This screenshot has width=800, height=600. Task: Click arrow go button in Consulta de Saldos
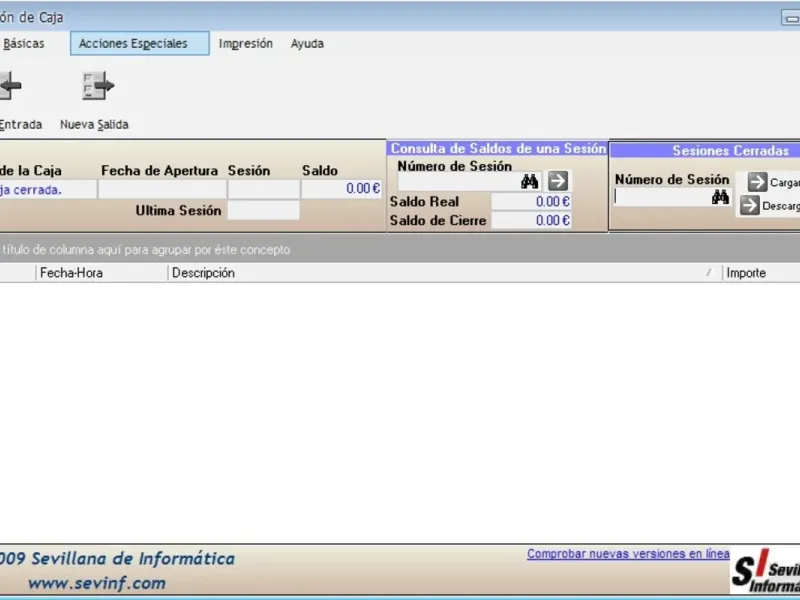point(558,181)
